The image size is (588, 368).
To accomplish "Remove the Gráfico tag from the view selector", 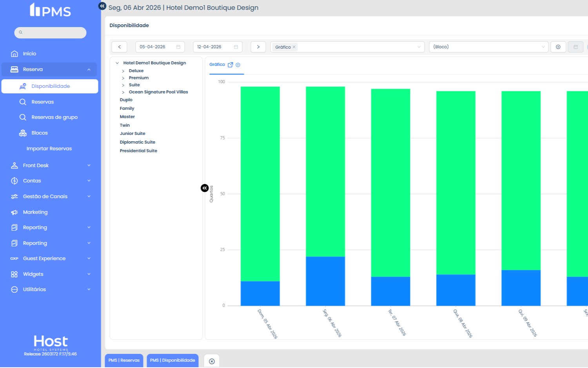I will click(294, 47).
